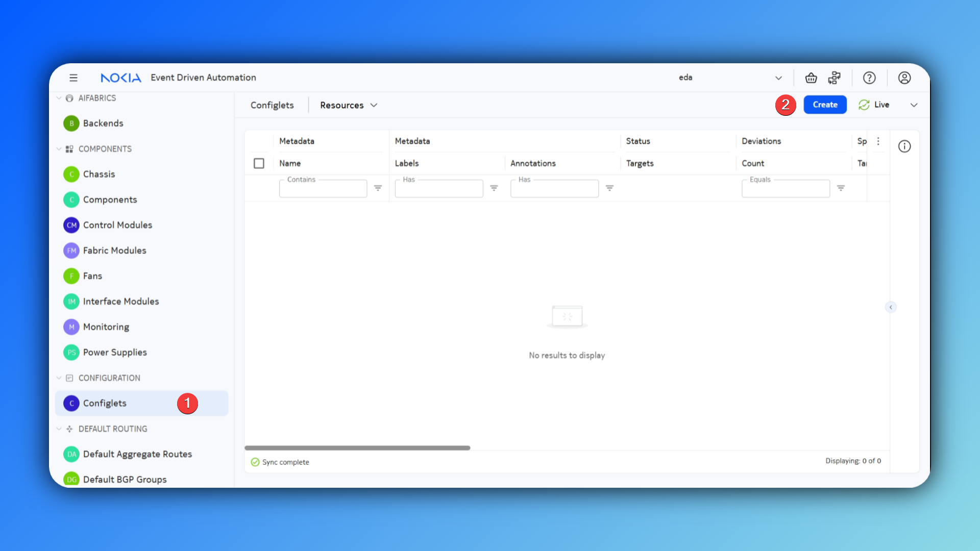The height and width of the screenshot is (551, 980).
Task: Open the user profile icon
Action: (904, 78)
